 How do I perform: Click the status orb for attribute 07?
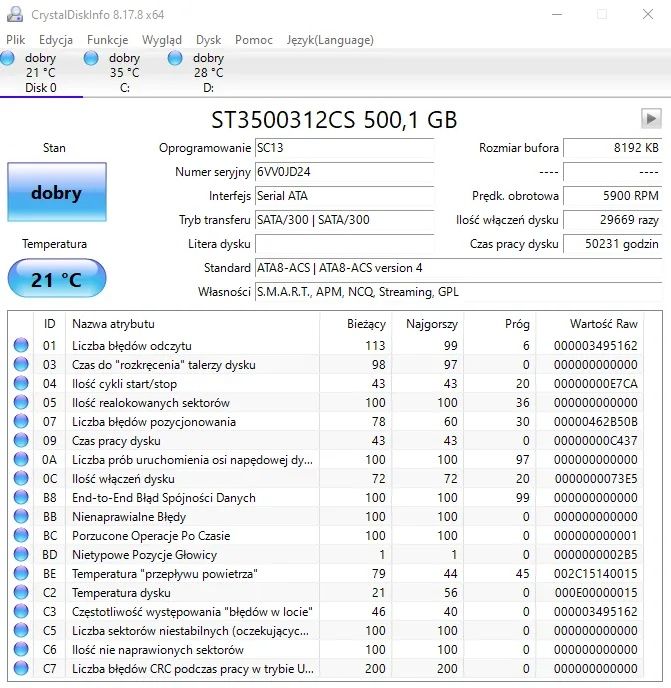pos(21,421)
